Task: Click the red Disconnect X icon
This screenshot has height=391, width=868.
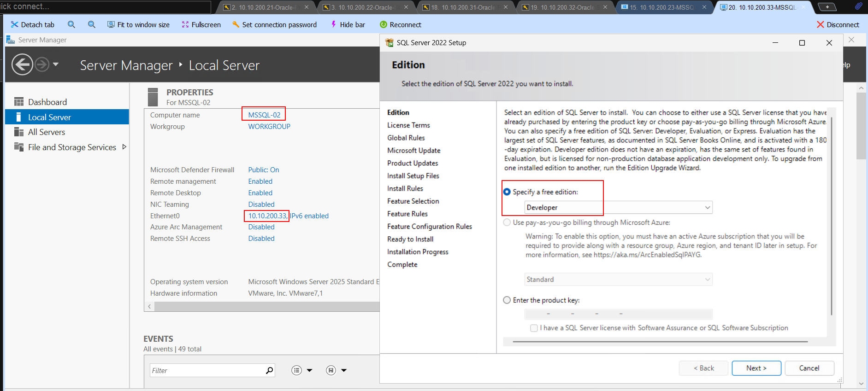Action: pos(821,25)
